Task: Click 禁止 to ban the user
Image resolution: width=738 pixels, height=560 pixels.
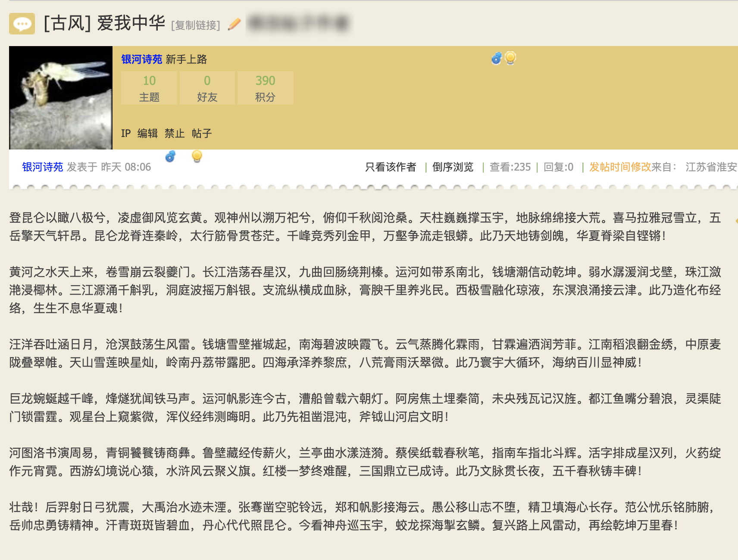Action: pyautogui.click(x=175, y=134)
